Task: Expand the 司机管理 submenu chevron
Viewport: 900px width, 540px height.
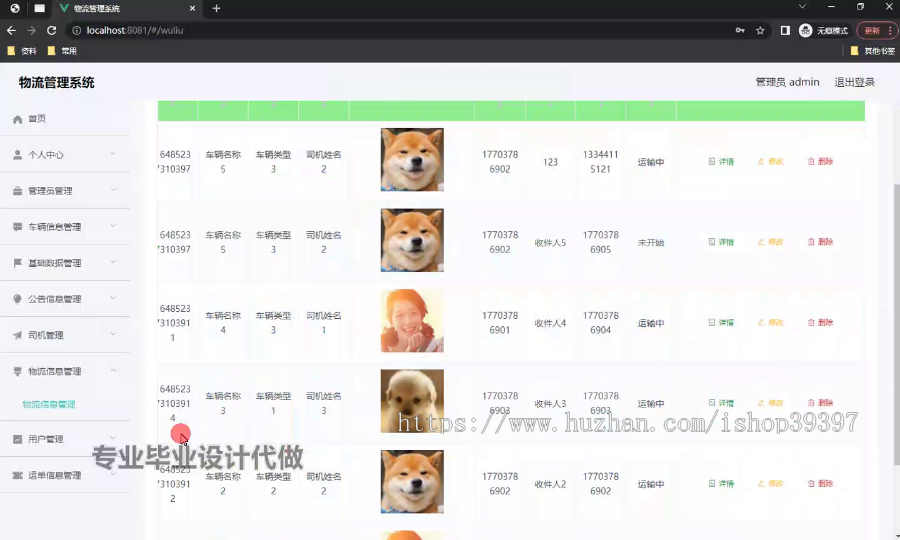Action: [x=113, y=334]
